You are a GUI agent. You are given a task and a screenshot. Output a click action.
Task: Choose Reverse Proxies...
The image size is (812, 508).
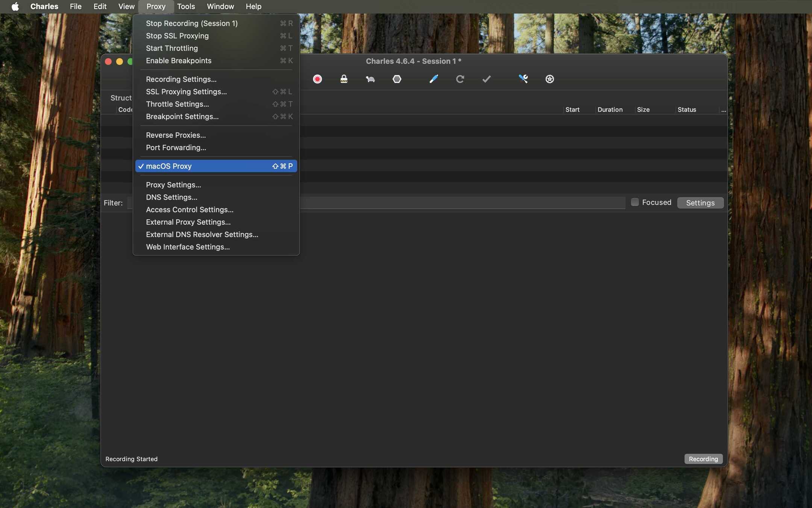pyautogui.click(x=216, y=135)
